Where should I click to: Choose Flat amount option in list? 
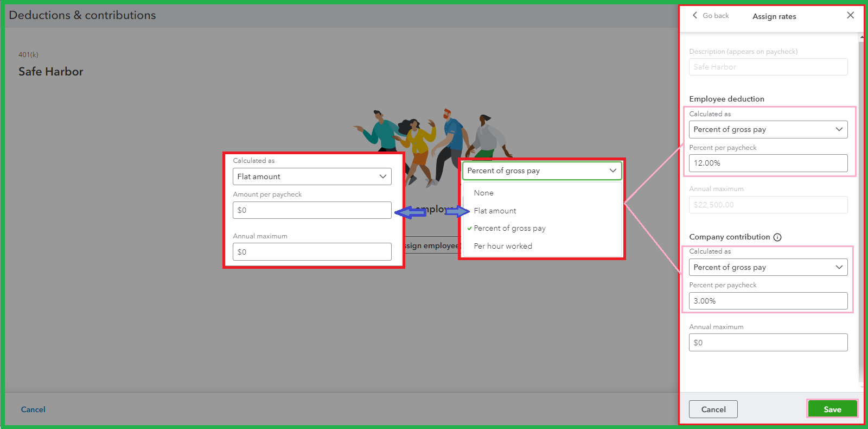(x=495, y=211)
